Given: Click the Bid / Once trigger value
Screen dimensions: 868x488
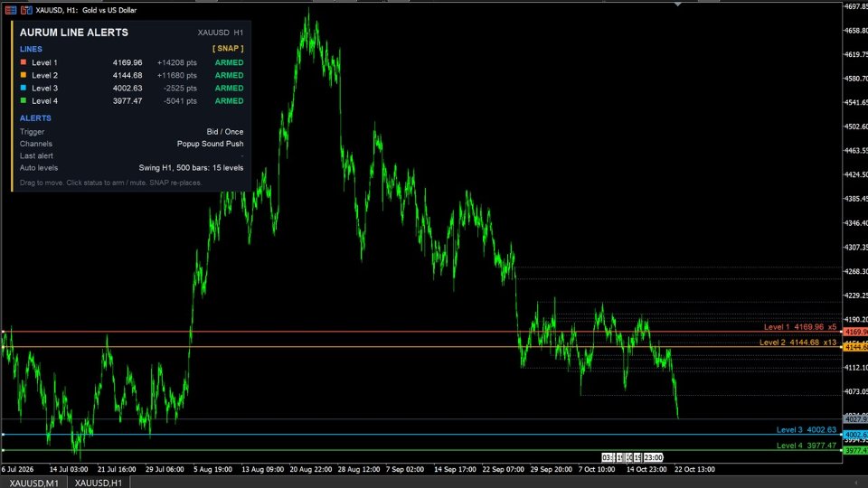Looking at the screenshot, I should pyautogui.click(x=225, y=132).
